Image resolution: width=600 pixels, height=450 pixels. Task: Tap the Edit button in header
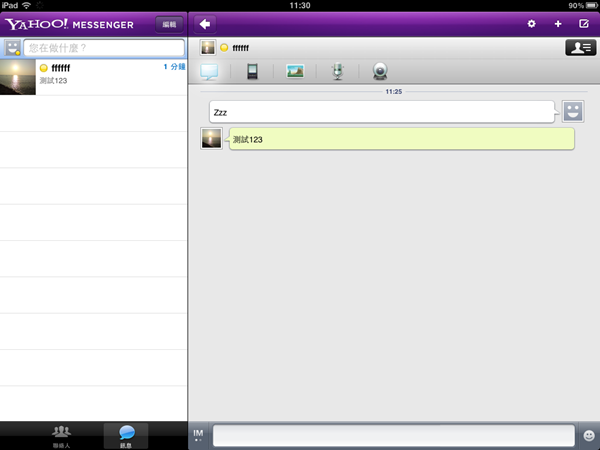point(169,24)
